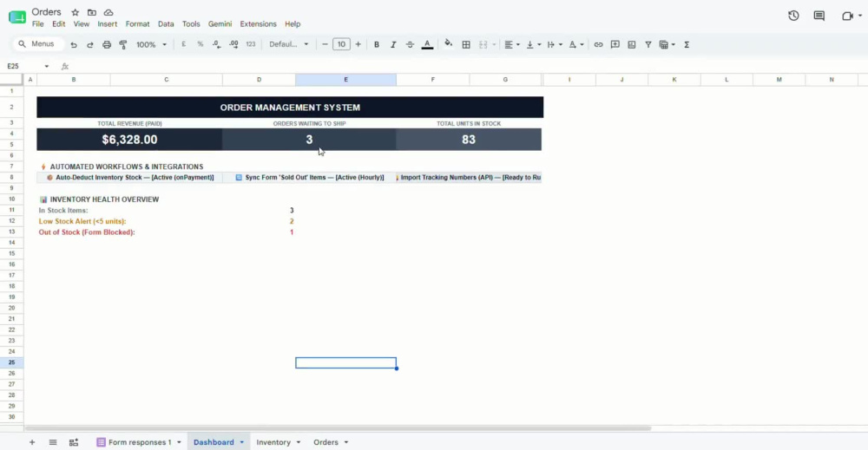Image resolution: width=868 pixels, height=450 pixels.
Task: Open the Insert menu
Action: point(108,23)
